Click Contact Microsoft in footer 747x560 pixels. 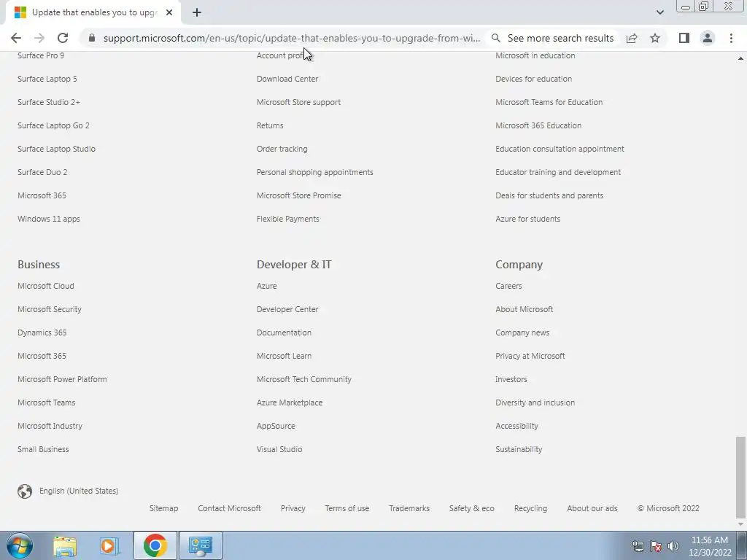(229, 508)
